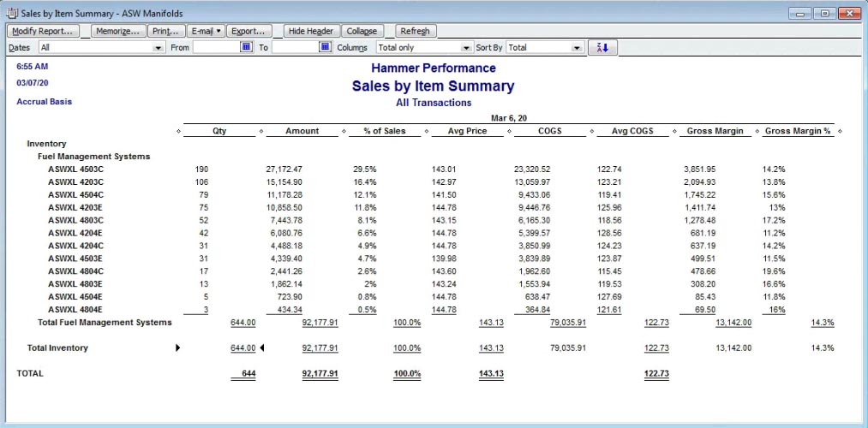Click the Print button

[x=165, y=31]
